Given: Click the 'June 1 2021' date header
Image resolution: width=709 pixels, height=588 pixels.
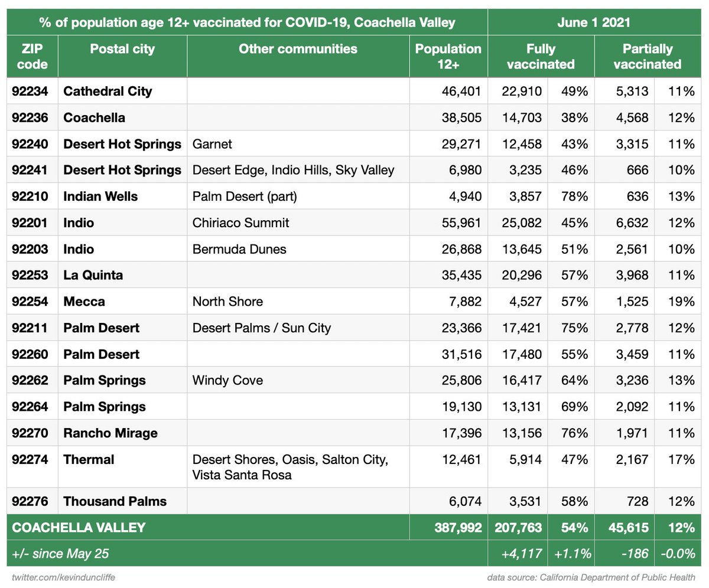Looking at the screenshot, I should pos(594,22).
